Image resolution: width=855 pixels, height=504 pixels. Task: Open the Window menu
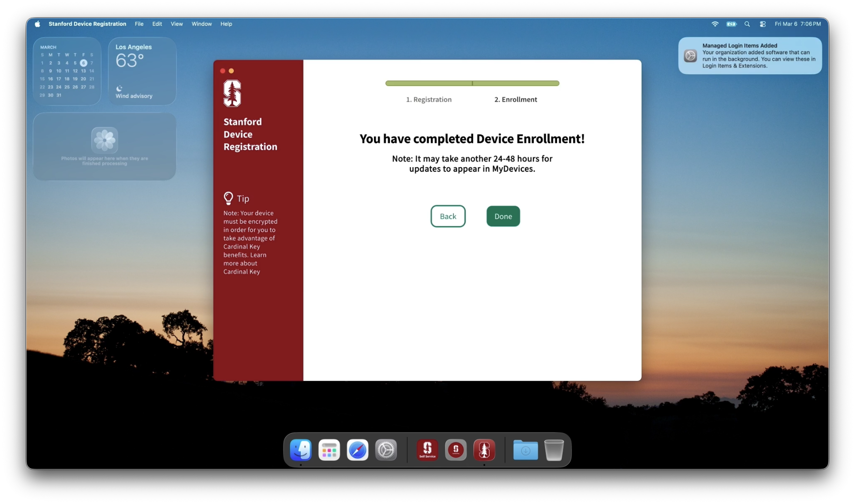pos(201,24)
